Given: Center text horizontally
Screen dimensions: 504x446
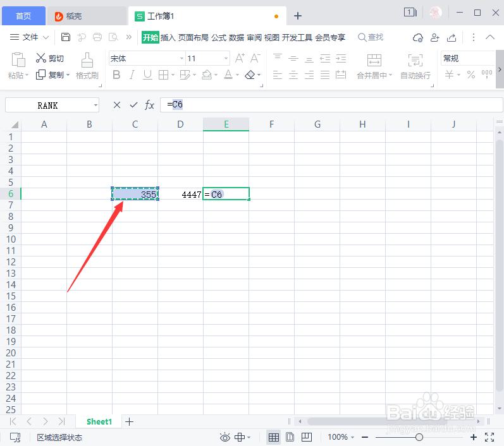Looking at the screenshot, I should pos(293,75).
